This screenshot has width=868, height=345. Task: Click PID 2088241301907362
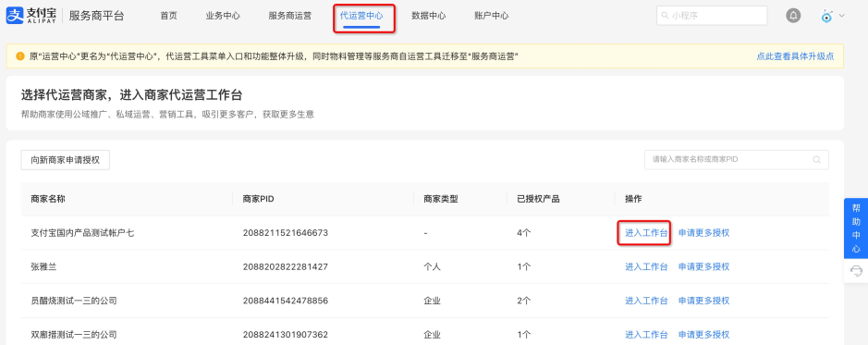tap(286, 335)
